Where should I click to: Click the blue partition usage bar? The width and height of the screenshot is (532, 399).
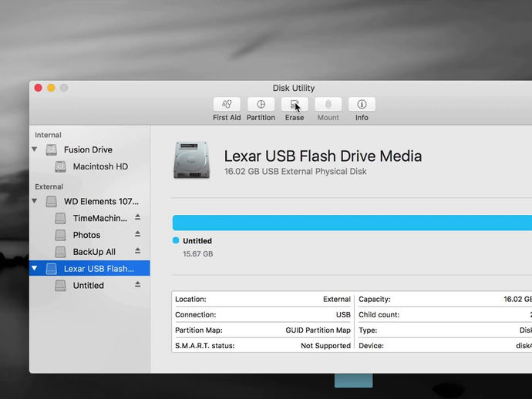[352, 223]
